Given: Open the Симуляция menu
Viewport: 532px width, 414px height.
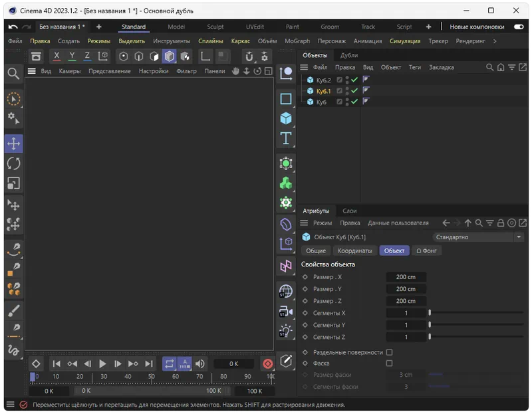Looking at the screenshot, I should coord(405,41).
